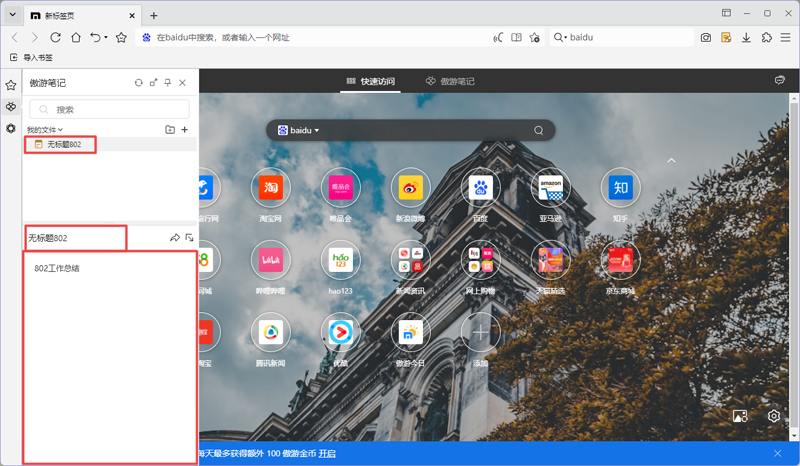This screenshot has height=466, width=800.
Task: Click the 开启 link in blue banner
Action: pyautogui.click(x=326, y=454)
